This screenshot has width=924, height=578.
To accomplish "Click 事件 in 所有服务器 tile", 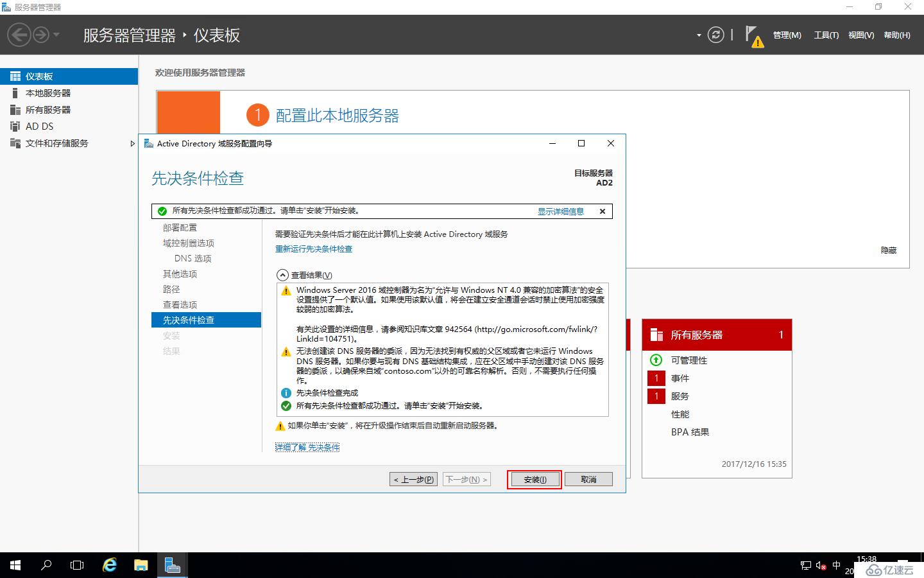I will [x=680, y=378].
